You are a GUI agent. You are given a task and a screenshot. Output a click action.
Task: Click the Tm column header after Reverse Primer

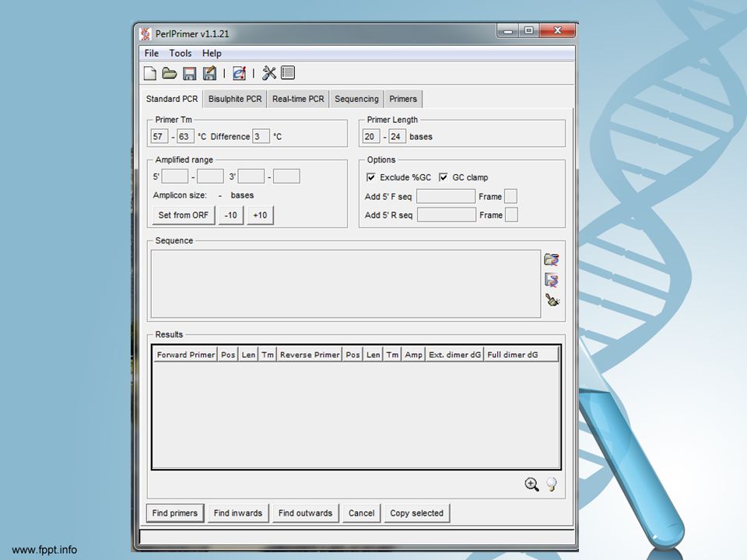point(392,355)
